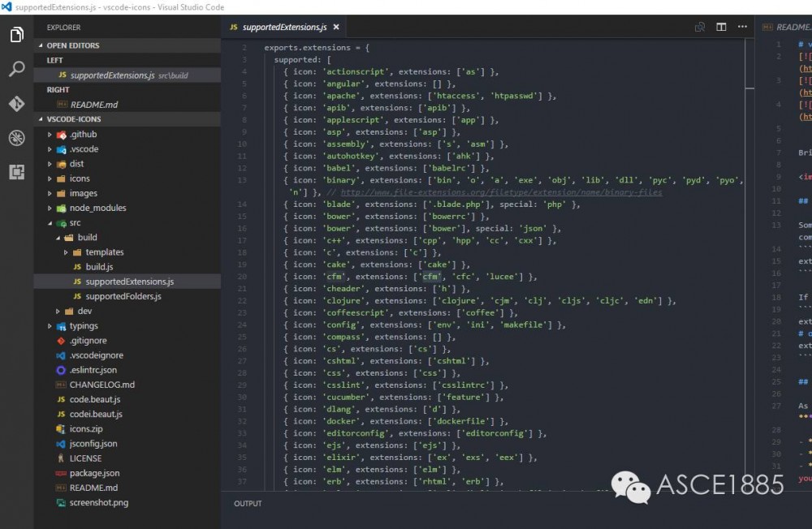Open the Search view
812x529 pixels.
click(x=16, y=69)
